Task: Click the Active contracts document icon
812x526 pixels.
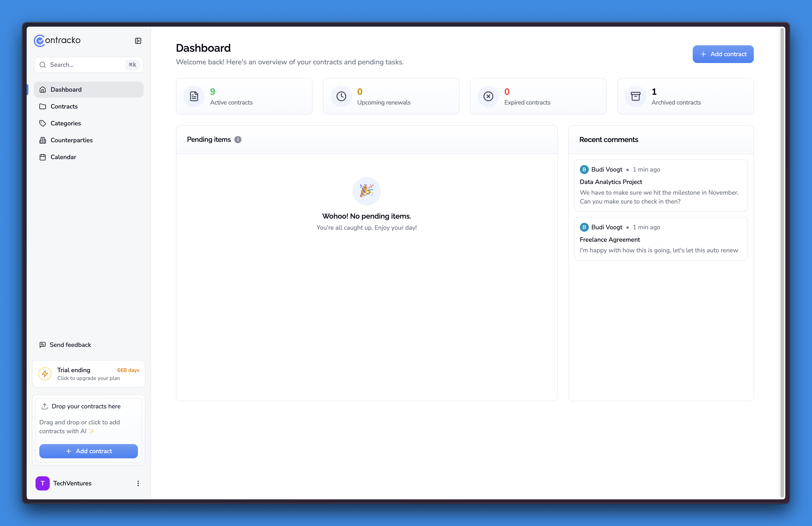Action: [194, 96]
